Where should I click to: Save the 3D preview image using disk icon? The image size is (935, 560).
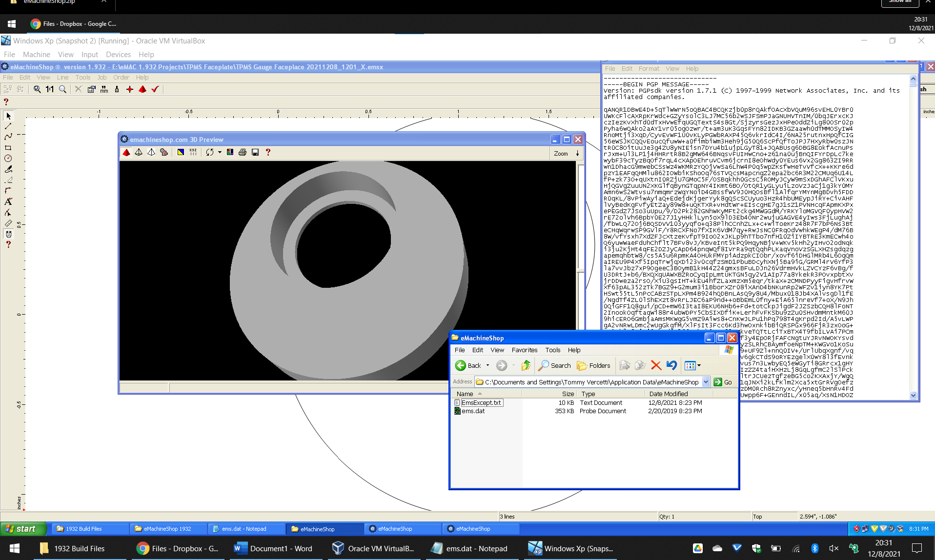255,152
